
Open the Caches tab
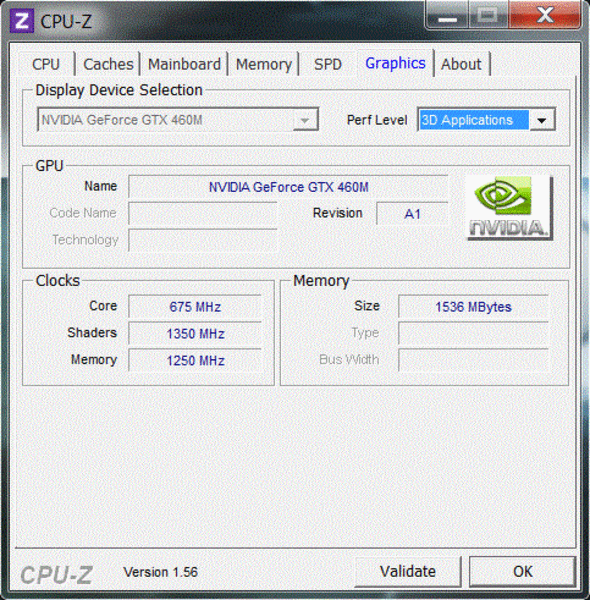tap(108, 64)
